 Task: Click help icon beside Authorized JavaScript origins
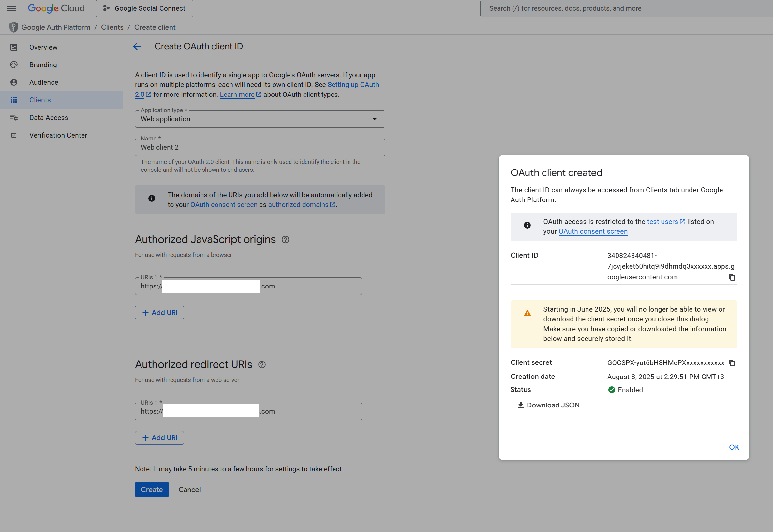point(285,240)
